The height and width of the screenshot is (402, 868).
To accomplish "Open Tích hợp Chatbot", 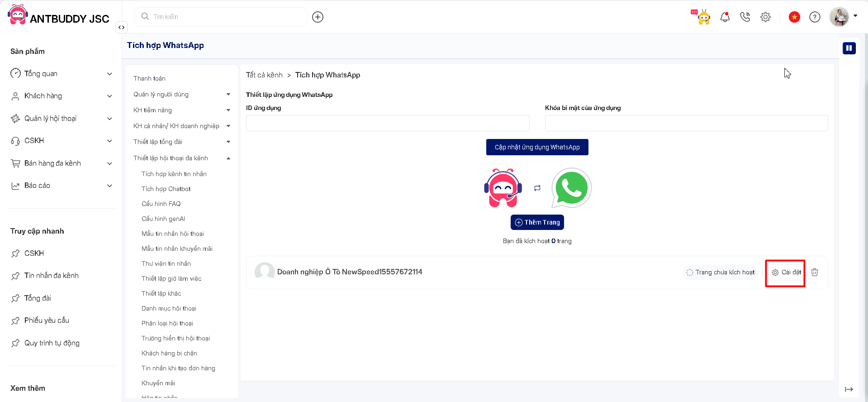I will 166,189.
